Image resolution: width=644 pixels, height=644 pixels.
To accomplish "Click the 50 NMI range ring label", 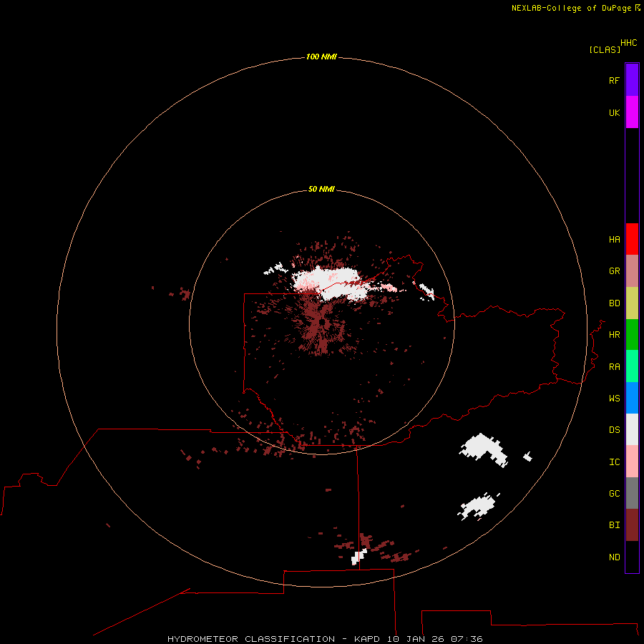I will (321, 189).
